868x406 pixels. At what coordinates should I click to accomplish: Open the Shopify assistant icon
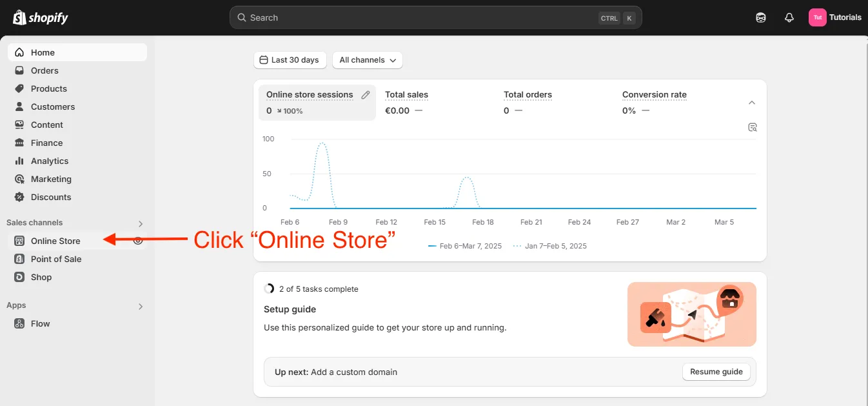tap(760, 17)
